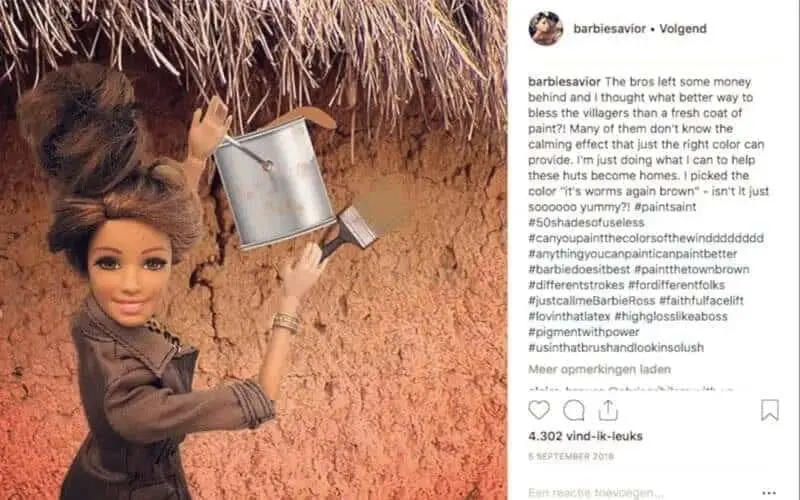
Task: Open hashtag #barbiedoesitbest
Action: [579, 269]
